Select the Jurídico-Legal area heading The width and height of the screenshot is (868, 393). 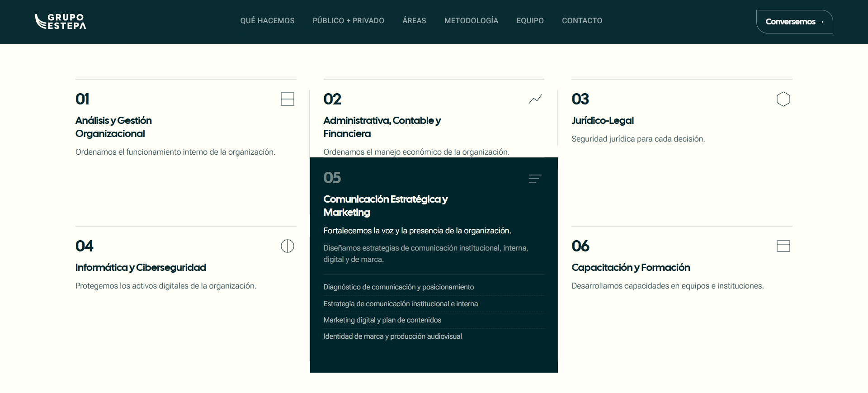603,121
